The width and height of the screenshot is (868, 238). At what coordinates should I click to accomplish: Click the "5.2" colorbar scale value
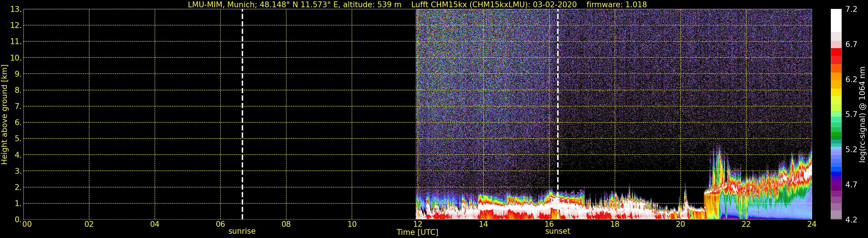[x=851, y=149]
